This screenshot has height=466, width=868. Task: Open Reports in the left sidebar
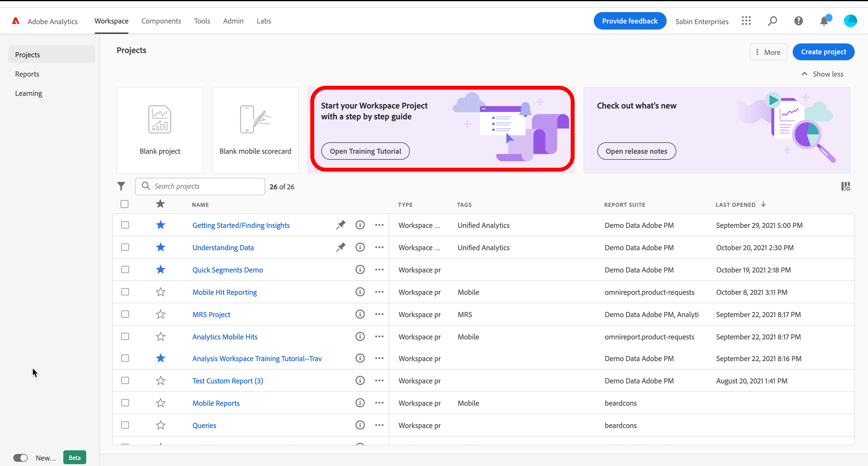coord(27,74)
